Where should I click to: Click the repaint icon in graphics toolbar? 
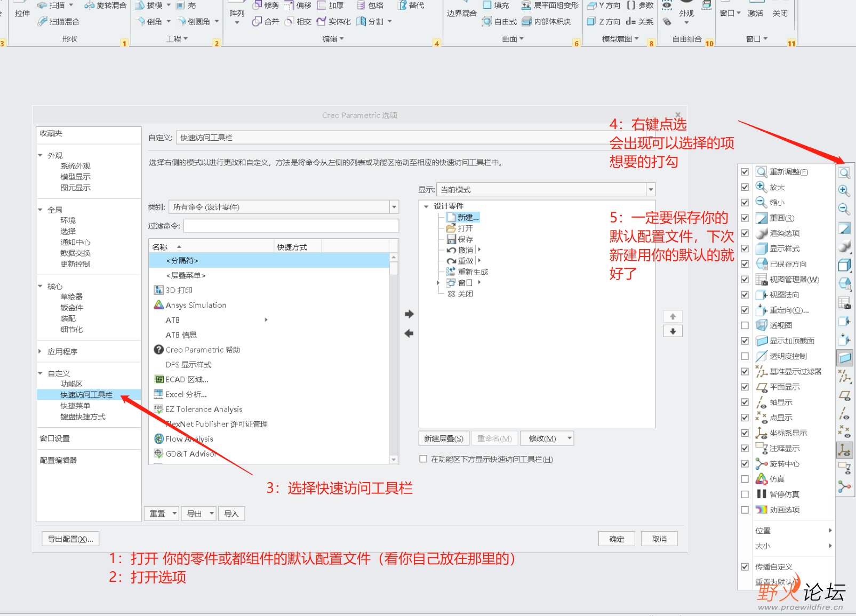[844, 228]
